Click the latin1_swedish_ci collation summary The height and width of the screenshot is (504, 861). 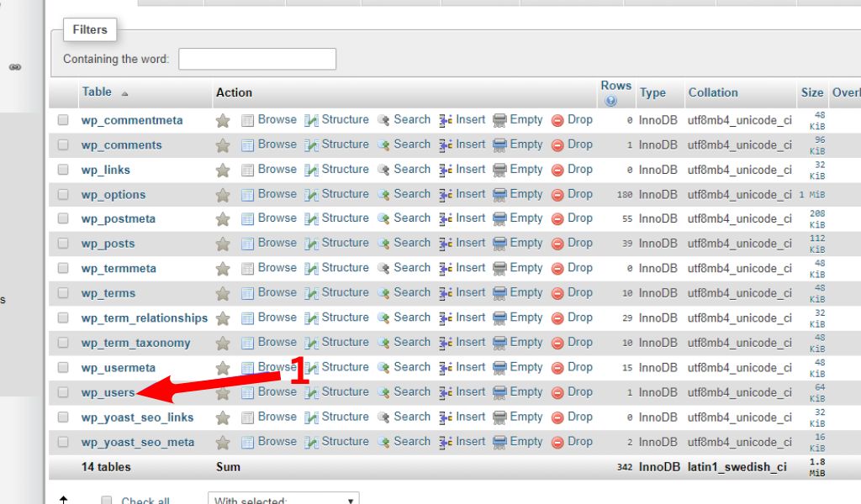[737, 467]
